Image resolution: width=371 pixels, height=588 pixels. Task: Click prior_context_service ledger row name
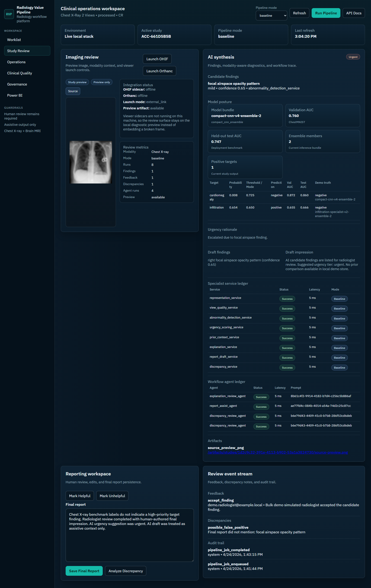click(x=224, y=337)
